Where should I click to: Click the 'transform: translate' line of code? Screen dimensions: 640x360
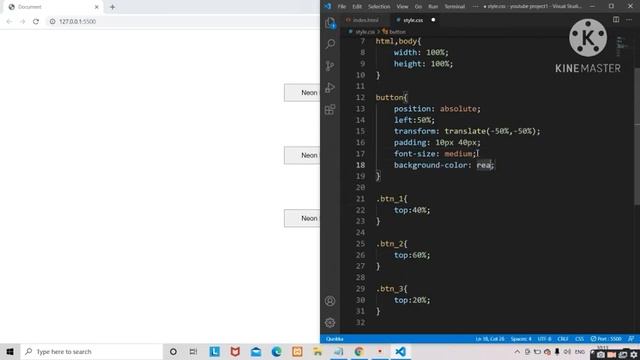click(467, 131)
